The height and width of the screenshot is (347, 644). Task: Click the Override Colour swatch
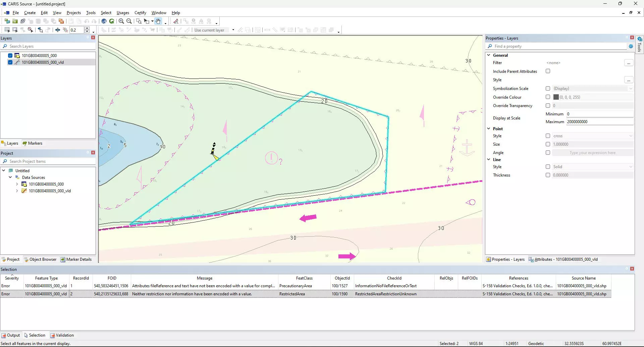click(x=556, y=97)
